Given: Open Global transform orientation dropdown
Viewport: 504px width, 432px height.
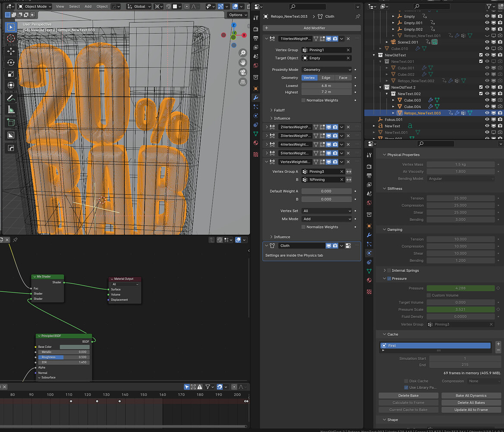Looking at the screenshot, I should click(x=139, y=6).
